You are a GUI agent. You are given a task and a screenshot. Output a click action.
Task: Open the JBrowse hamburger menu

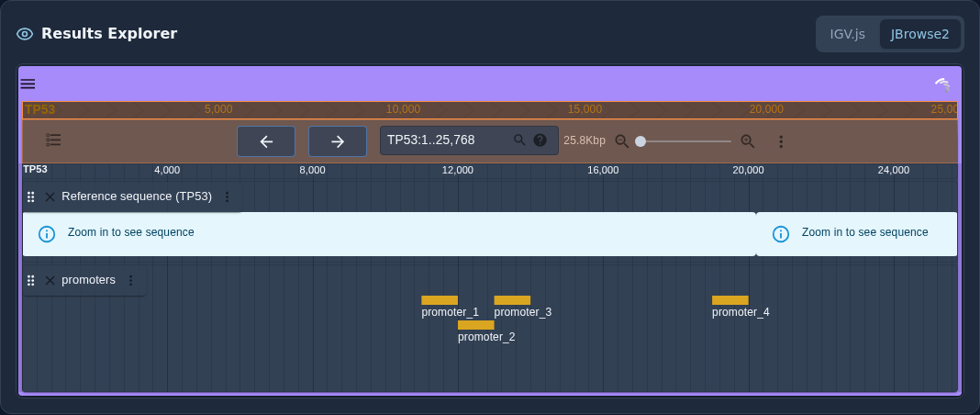click(28, 84)
